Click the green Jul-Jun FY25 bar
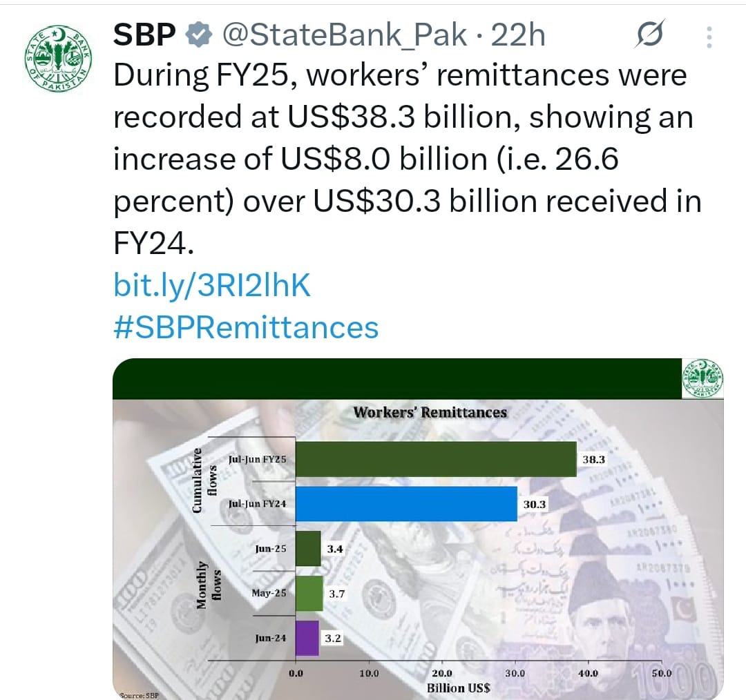Image resolution: width=746 pixels, height=700 pixels. pyautogui.click(x=436, y=459)
